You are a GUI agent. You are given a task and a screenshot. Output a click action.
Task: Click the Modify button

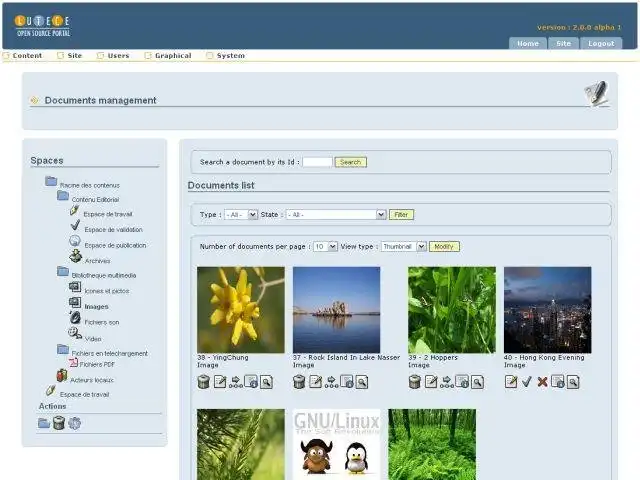pyautogui.click(x=444, y=247)
